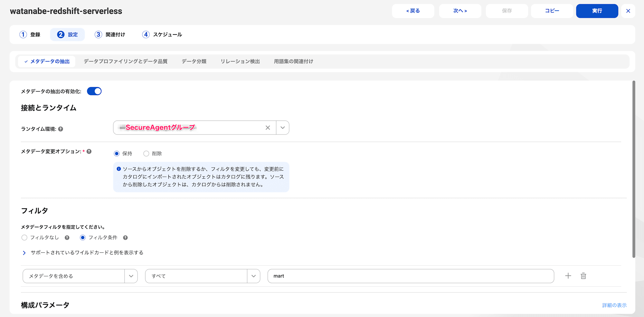Click the watanabe-redshift-serverless title

pyautogui.click(x=66, y=11)
